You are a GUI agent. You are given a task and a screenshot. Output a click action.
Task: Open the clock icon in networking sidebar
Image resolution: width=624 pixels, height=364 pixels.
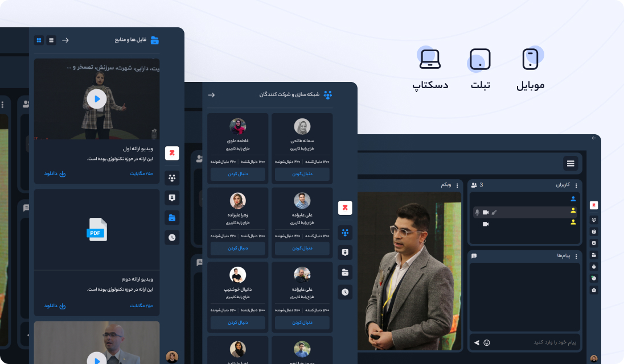tap(345, 292)
